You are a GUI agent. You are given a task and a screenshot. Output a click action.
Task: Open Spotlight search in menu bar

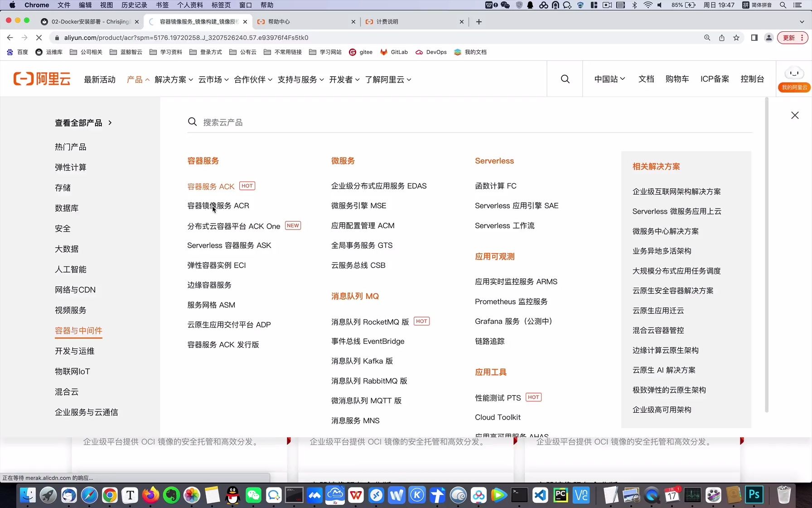[783, 5]
